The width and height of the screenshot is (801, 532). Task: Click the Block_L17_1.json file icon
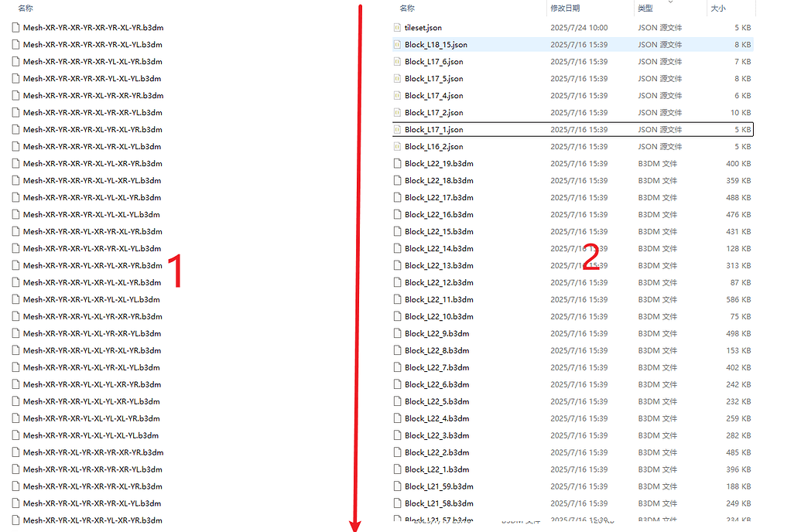coord(398,130)
